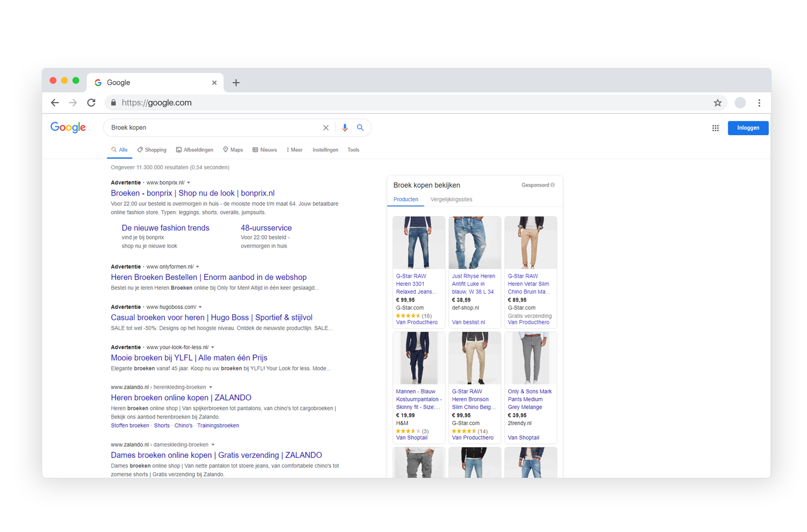Screen dimensions: 807x532
Task: Expand dropdown arrow beside www.your-look-for-less.nl
Action: [213, 347]
